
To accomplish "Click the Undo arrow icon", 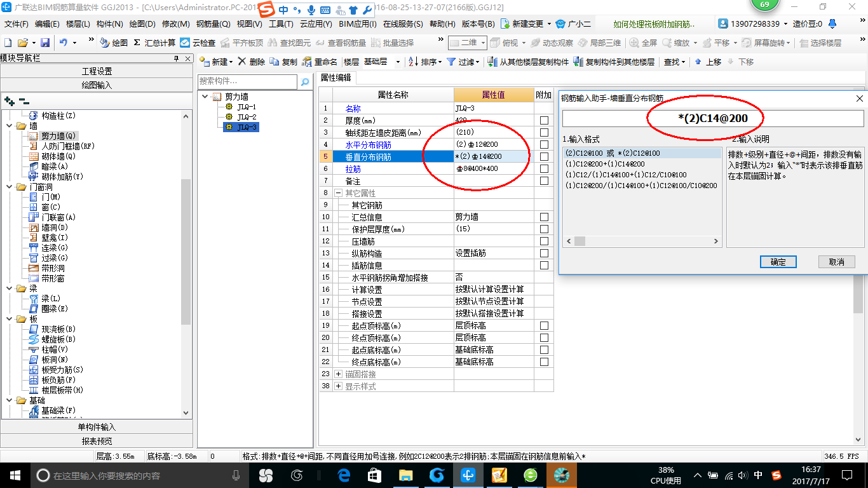I will tap(64, 43).
